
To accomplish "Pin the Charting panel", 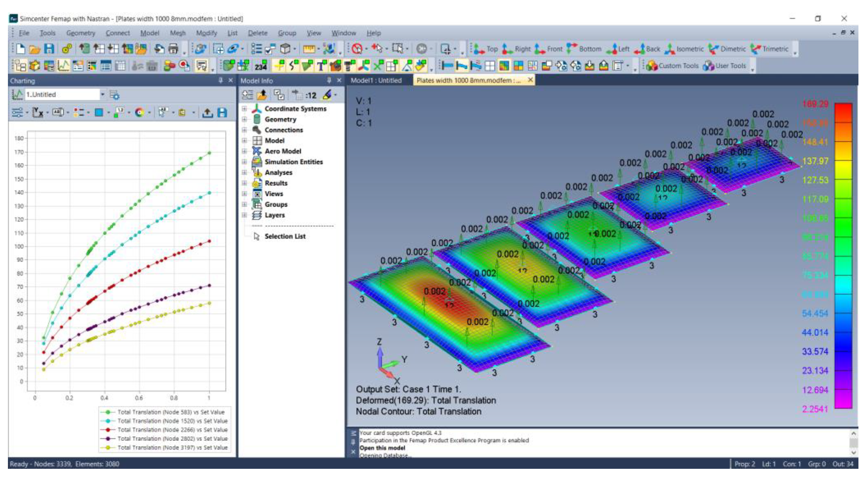I will pyautogui.click(x=221, y=80).
